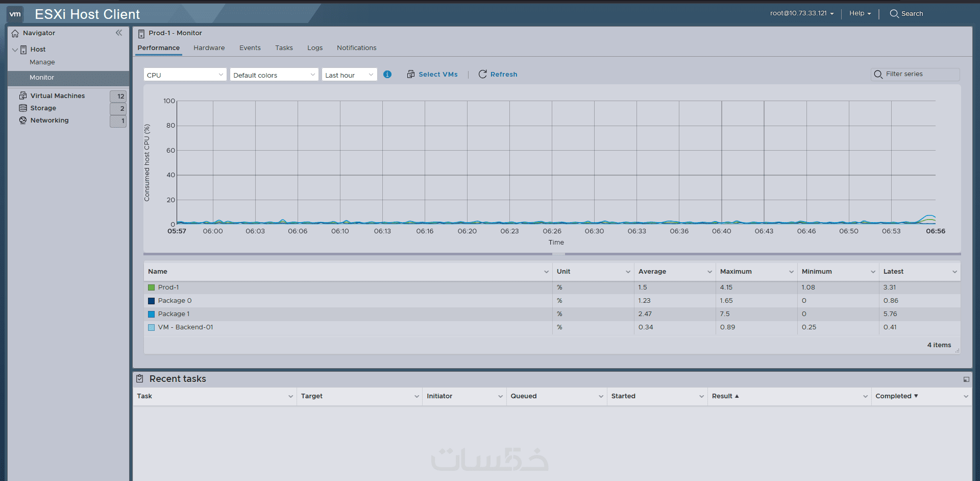Click the VM - Backend-01 light blue swatch

tap(152, 327)
